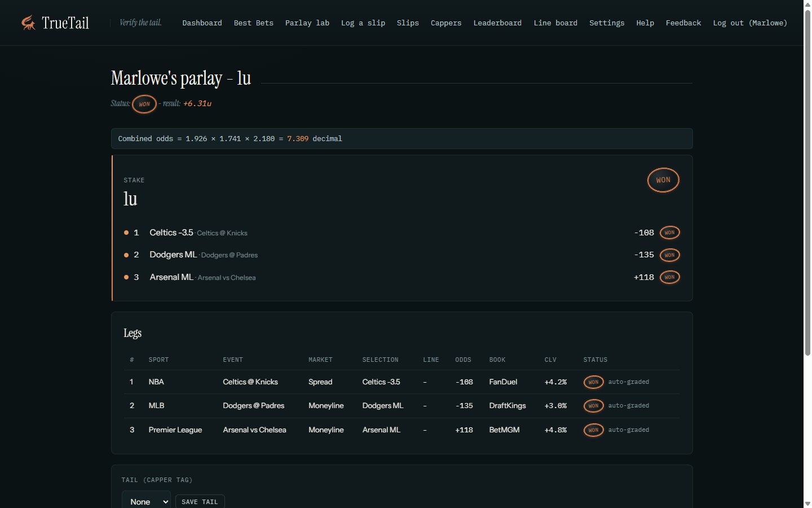The height and width of the screenshot is (508, 812).
Task: Click +118 odds in the stake card
Action: click(644, 277)
